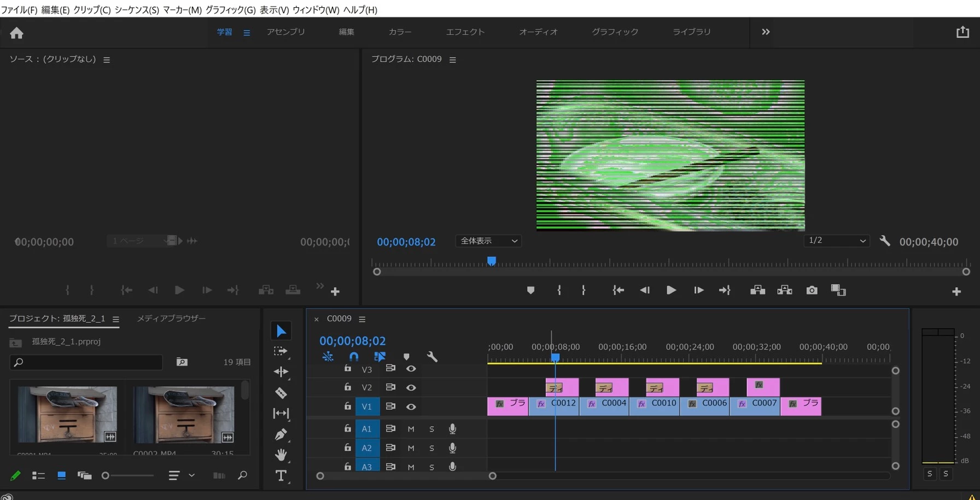Open C0009 sequence panel menu
Screen dimensions: 980x500
point(362,319)
